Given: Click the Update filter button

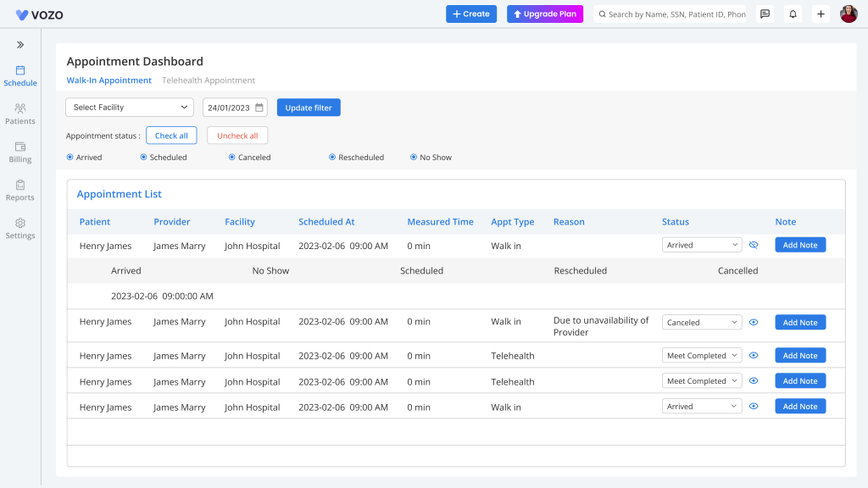Looking at the screenshot, I should coord(309,108).
